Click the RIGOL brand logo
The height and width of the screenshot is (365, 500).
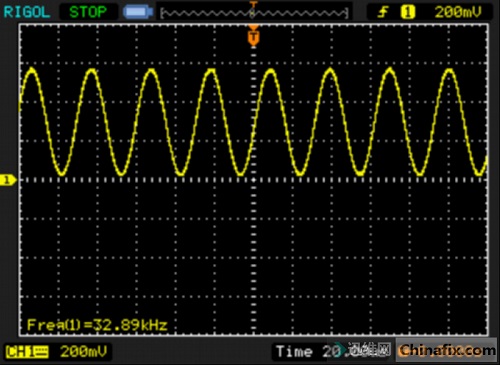point(27,12)
